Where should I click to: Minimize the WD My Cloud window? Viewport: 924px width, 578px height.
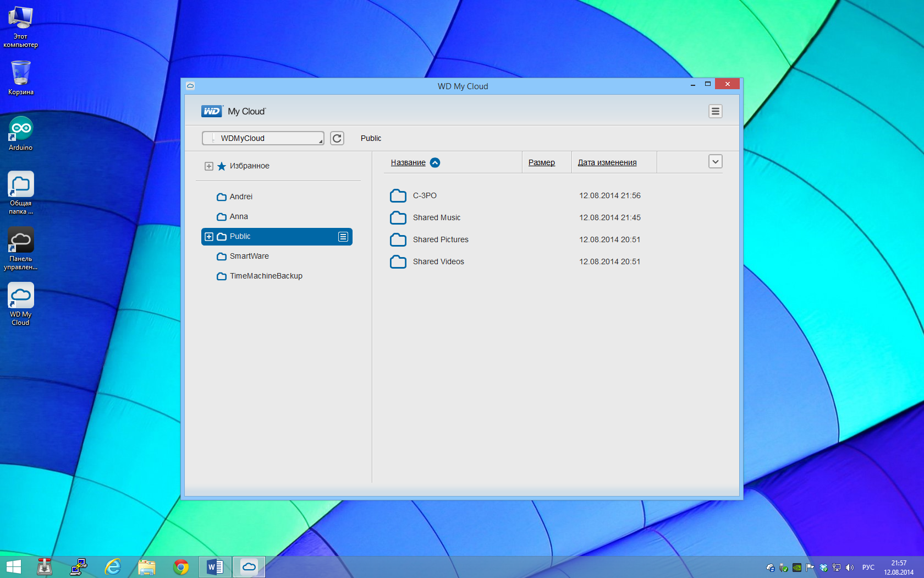[693, 85]
